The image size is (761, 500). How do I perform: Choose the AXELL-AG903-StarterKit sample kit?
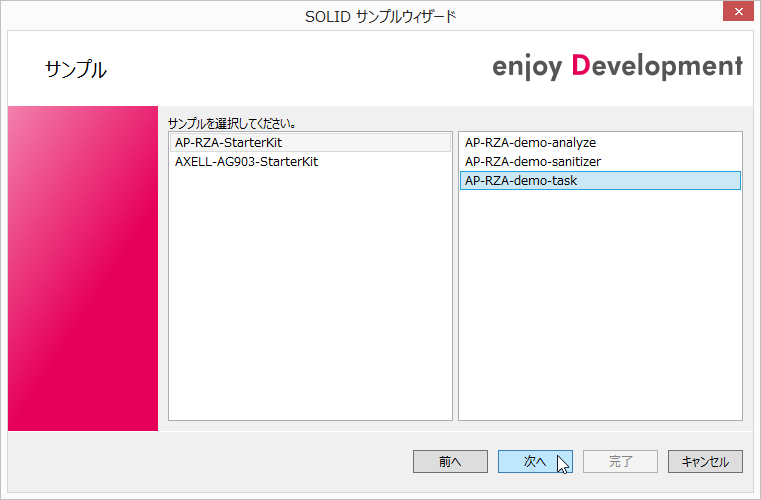(x=246, y=162)
